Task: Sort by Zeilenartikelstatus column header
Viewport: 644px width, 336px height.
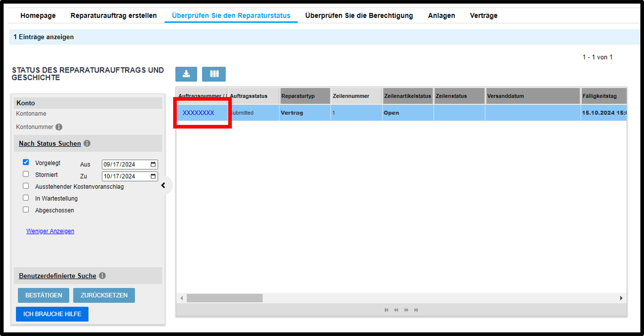Action: point(408,96)
